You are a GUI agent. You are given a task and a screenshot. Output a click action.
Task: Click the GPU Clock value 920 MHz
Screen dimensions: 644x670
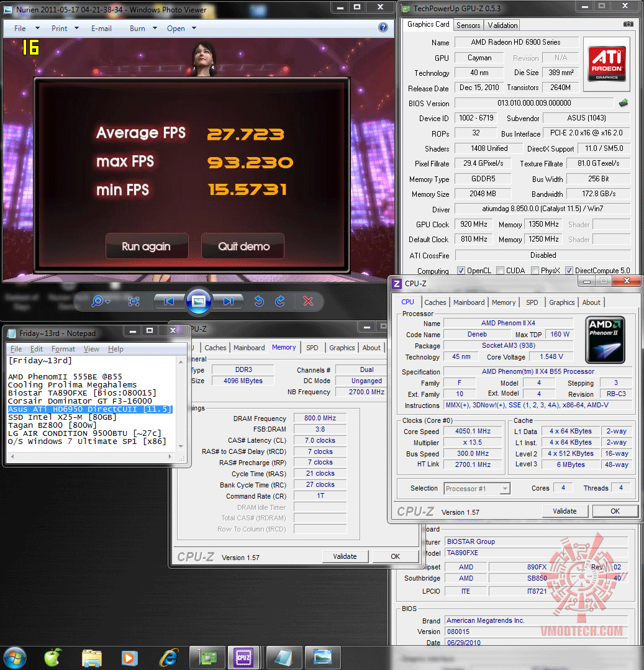tap(473, 224)
